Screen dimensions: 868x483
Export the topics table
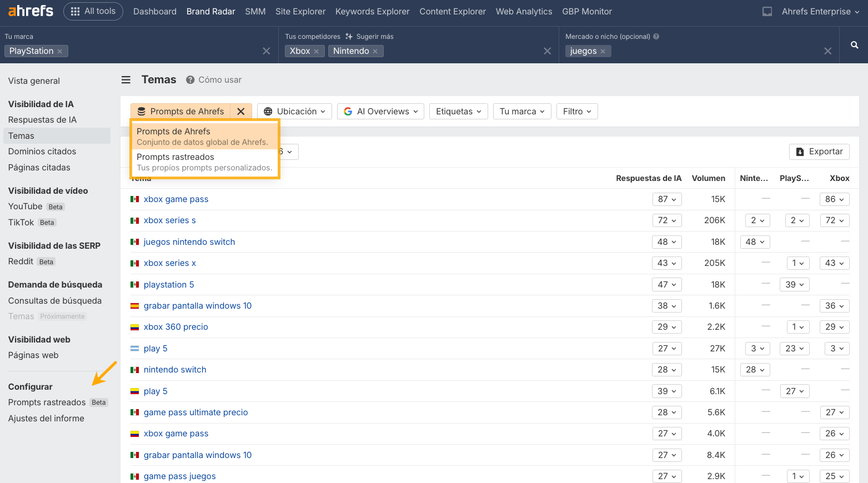819,152
